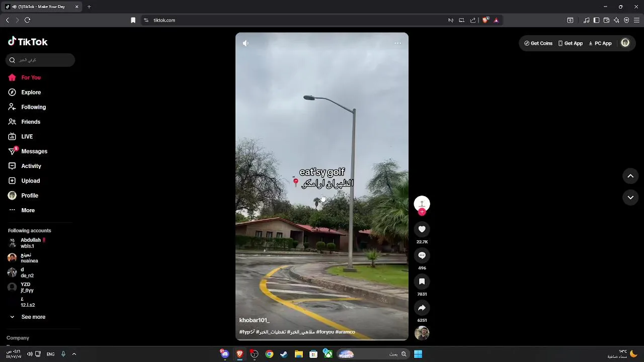Open the sound disc thumbnail below share

(422, 333)
